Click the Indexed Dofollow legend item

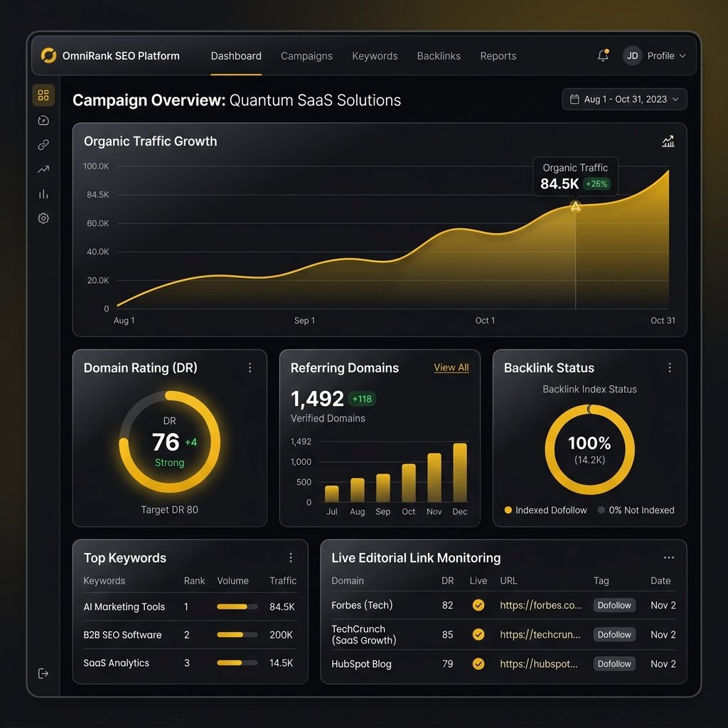pyautogui.click(x=545, y=510)
